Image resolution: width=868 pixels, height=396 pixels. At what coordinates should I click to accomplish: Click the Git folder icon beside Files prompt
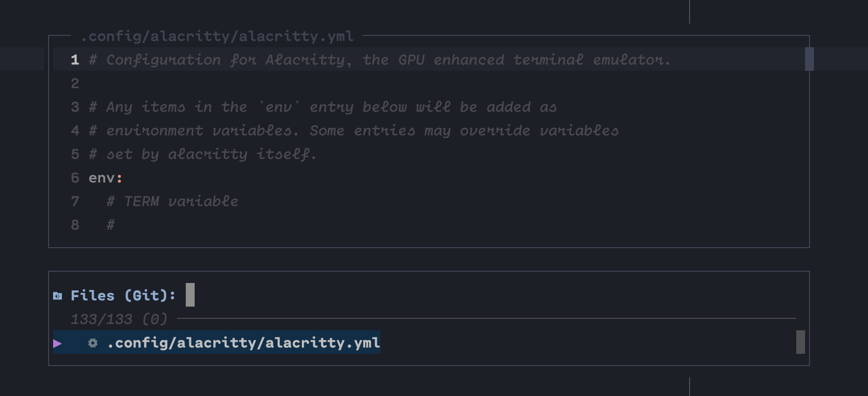58,295
